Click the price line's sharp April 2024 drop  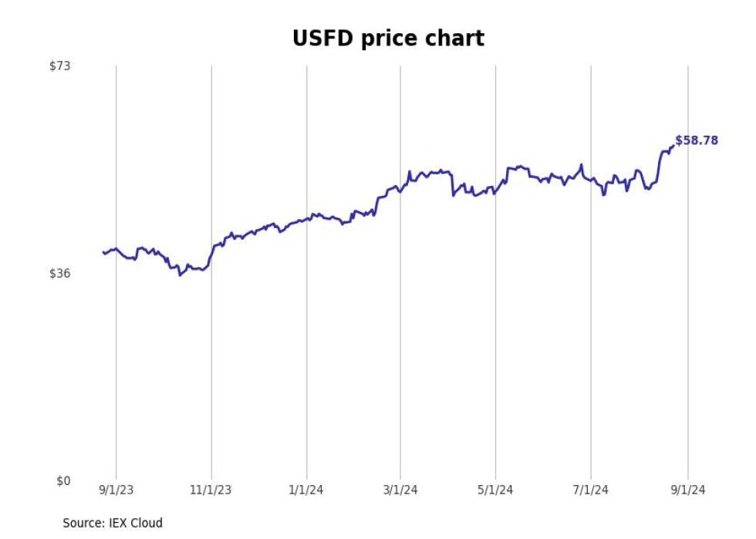(x=452, y=184)
